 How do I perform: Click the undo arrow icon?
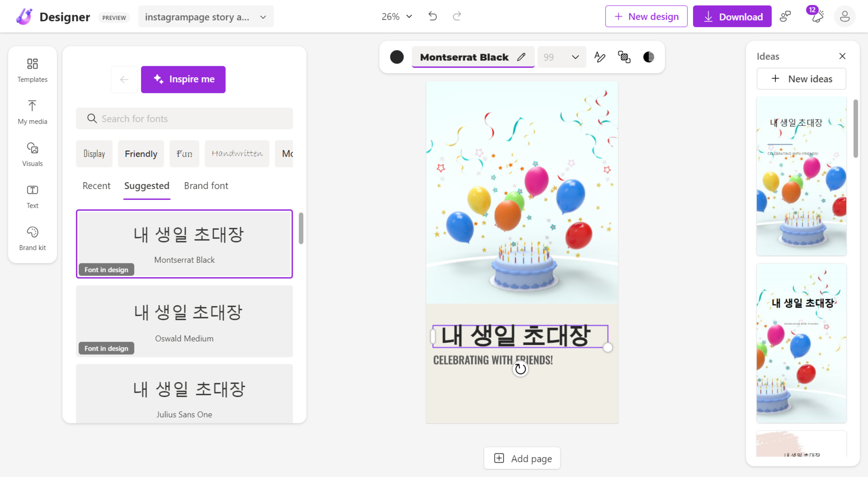click(x=433, y=16)
